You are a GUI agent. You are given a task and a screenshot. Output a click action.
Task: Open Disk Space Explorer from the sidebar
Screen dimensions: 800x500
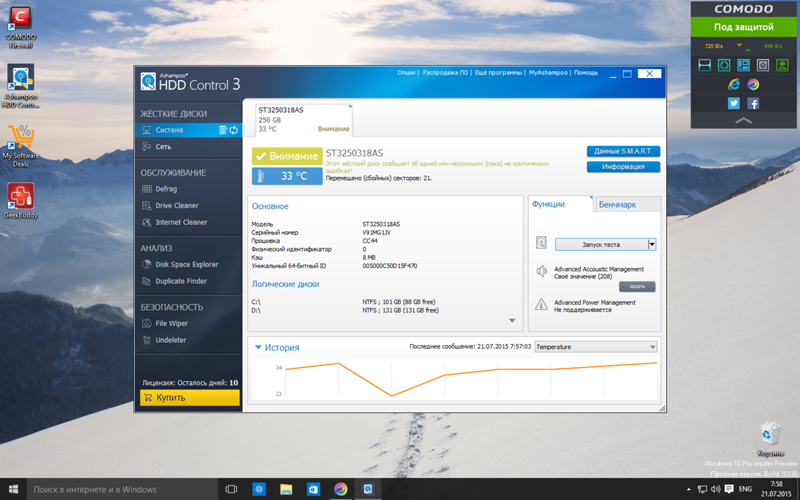tap(188, 264)
